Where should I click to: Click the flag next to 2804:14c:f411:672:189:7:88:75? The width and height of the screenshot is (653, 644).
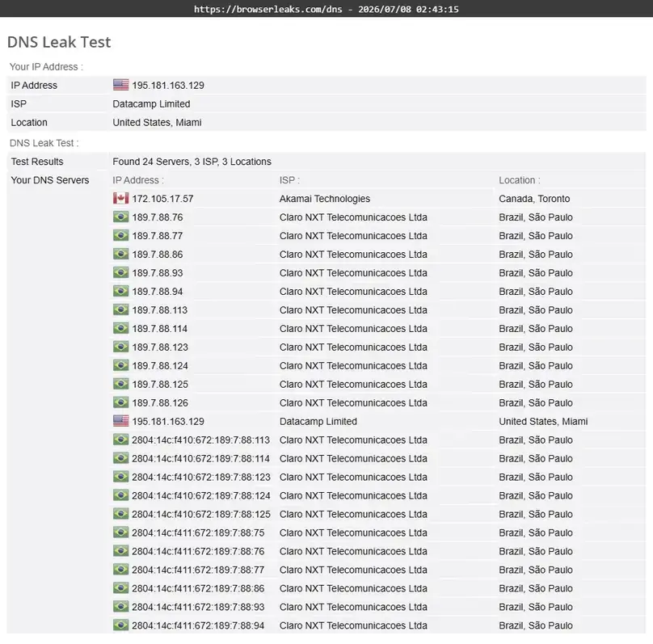120,532
